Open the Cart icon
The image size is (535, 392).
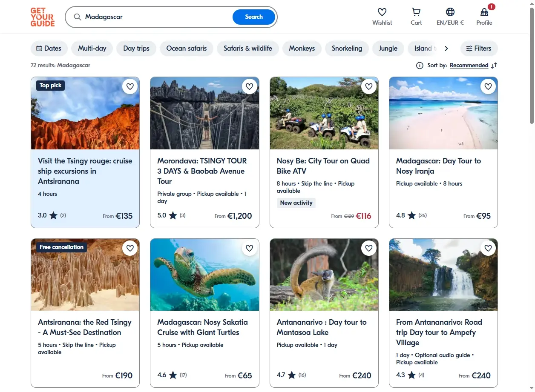coord(416,12)
